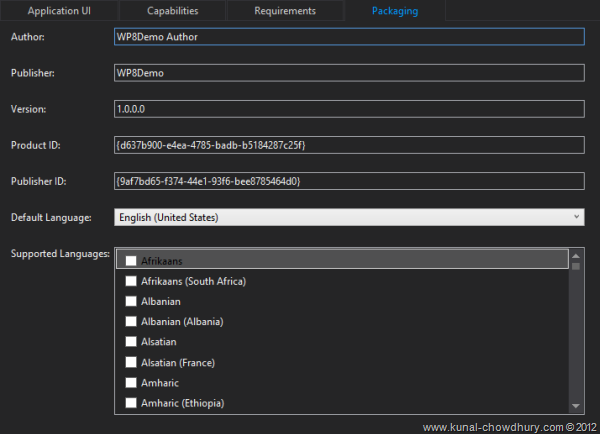Enable Alsatian in supported languages
The image size is (600, 434).
click(131, 342)
